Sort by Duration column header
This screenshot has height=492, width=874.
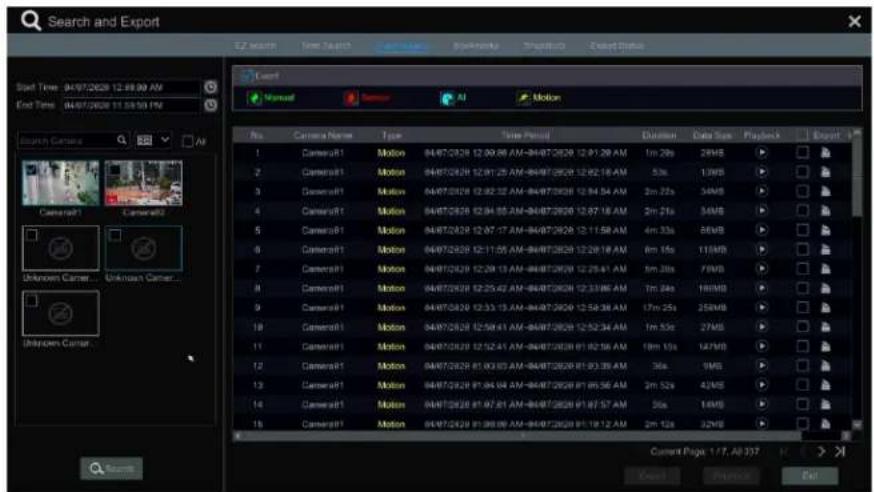659,135
